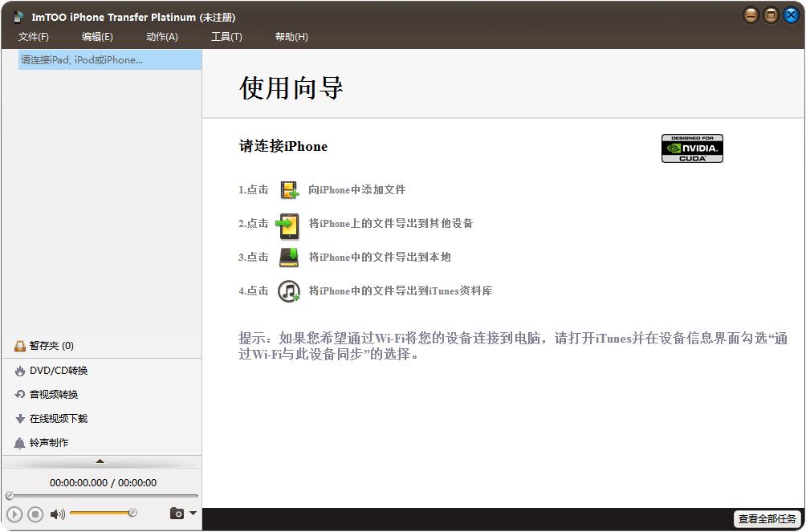Open the snapshot dropdown arrow

pos(190,513)
